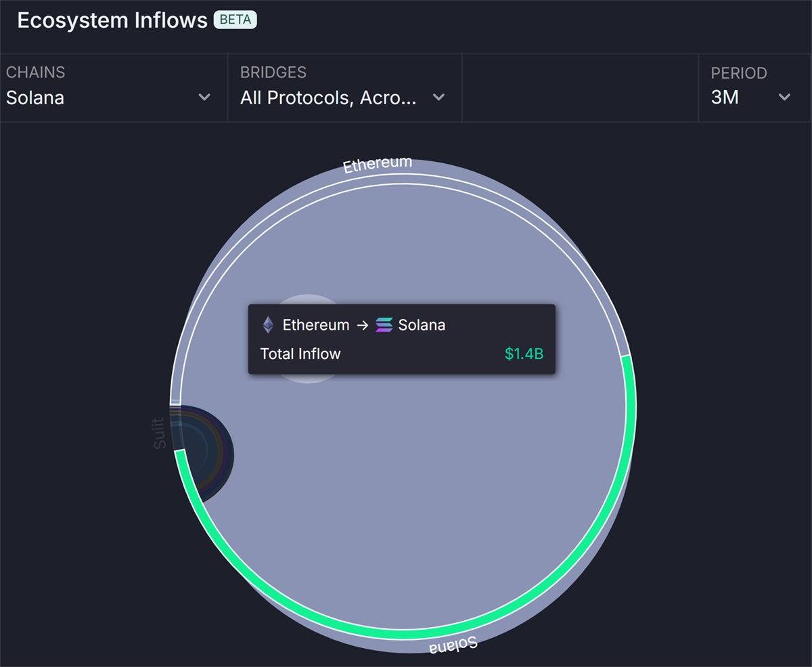Click the Ethereum icon in tooltip
The height and width of the screenshot is (667, 812).
pyautogui.click(x=269, y=325)
